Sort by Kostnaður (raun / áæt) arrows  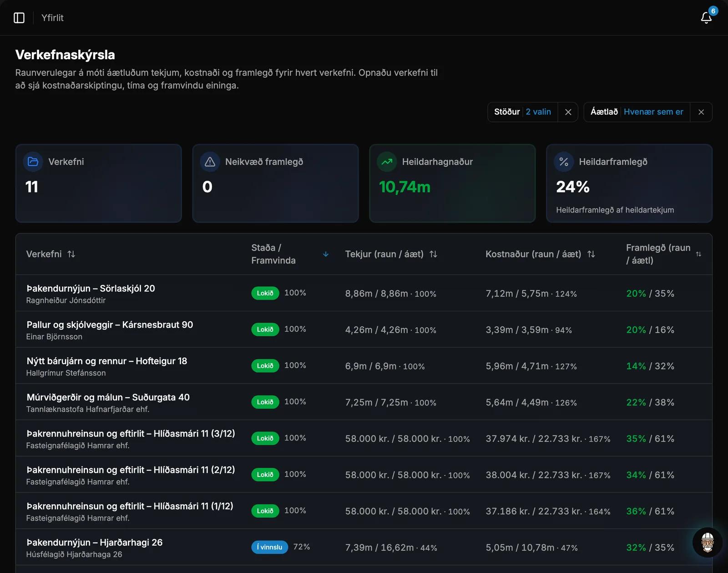click(591, 254)
